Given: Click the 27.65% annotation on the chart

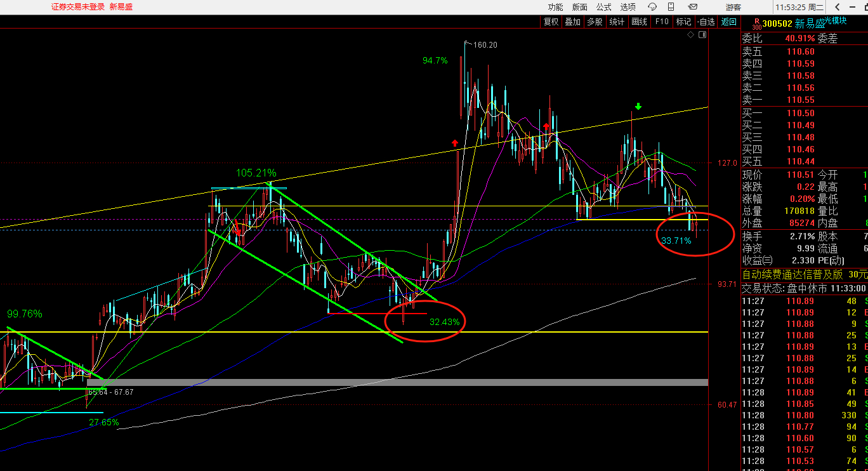Looking at the screenshot, I should [105, 422].
